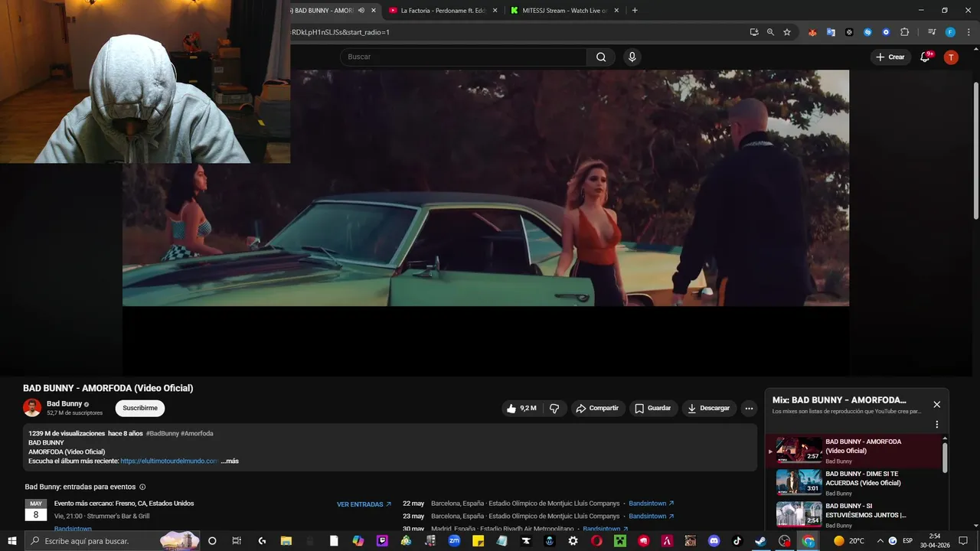
Task: Close the La Factoria tab
Action: [x=495, y=11]
